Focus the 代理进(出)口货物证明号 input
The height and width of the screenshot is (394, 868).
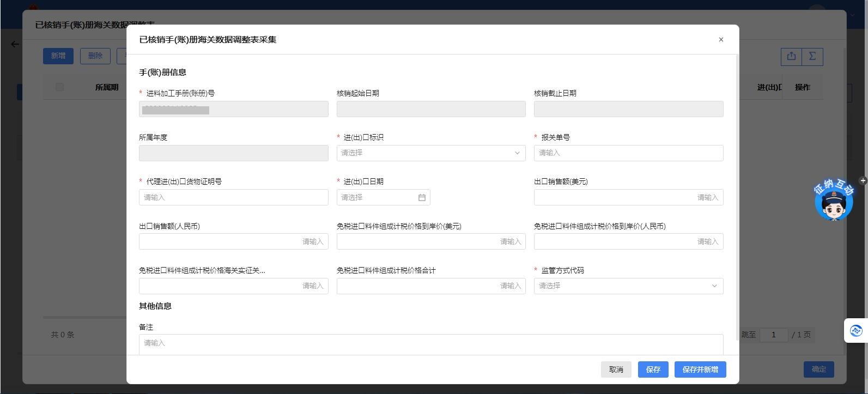click(233, 197)
